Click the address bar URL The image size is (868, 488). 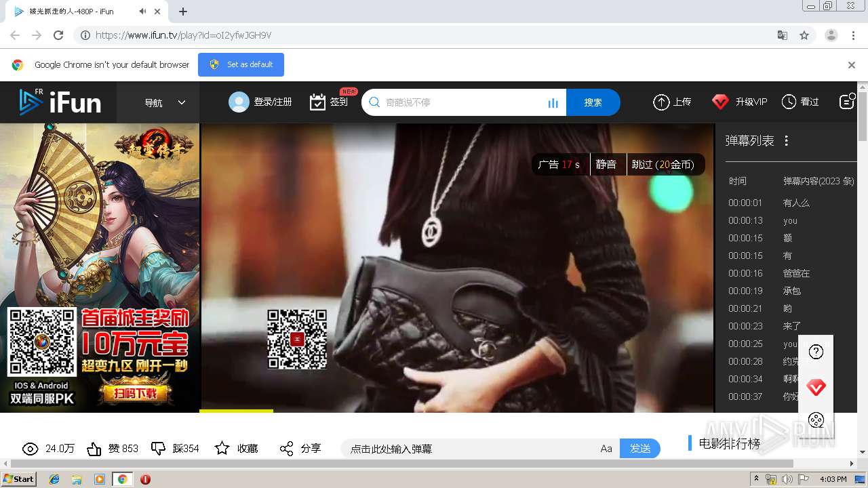click(x=183, y=35)
